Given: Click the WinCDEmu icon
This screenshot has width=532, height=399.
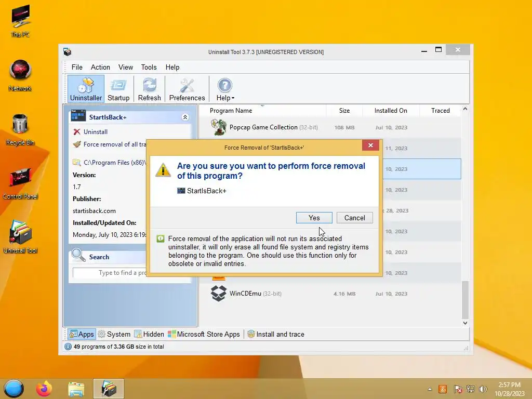Looking at the screenshot, I should pyautogui.click(x=219, y=293).
